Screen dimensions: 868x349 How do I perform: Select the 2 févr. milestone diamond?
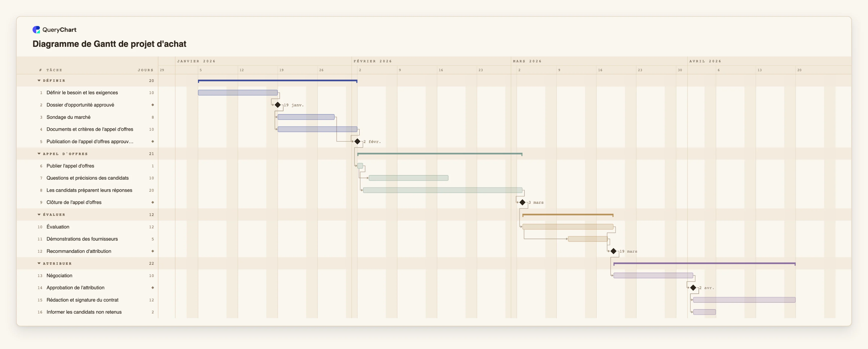[x=357, y=141]
